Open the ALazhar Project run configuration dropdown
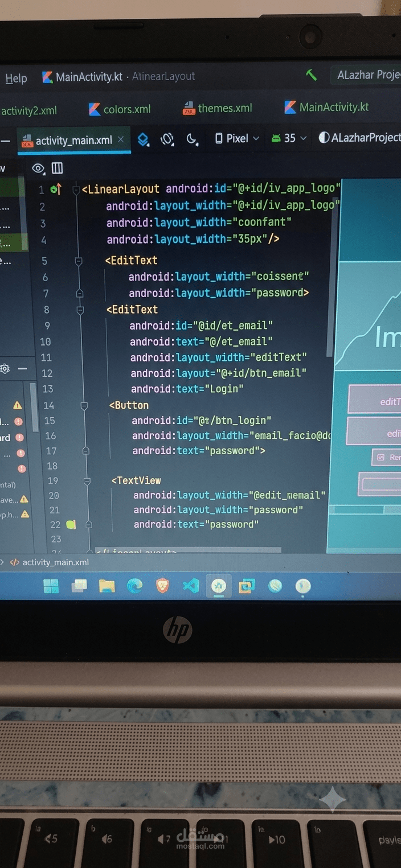This screenshot has height=868, width=401. point(367,75)
